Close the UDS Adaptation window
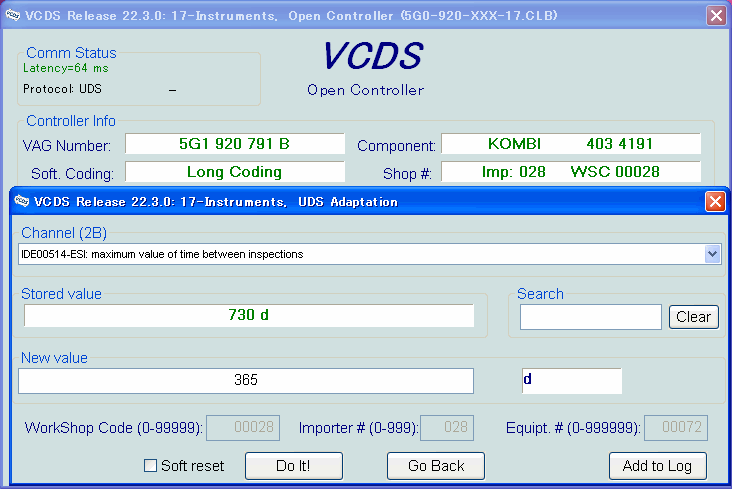The image size is (732, 489). point(715,202)
